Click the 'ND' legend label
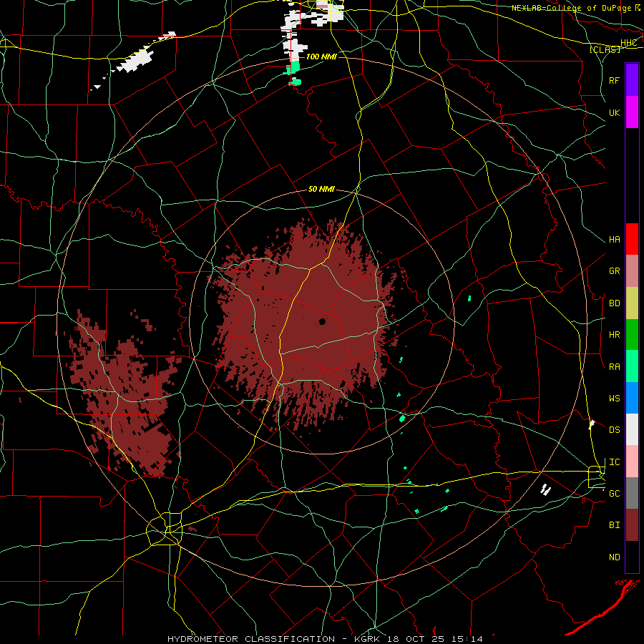 (x=614, y=557)
